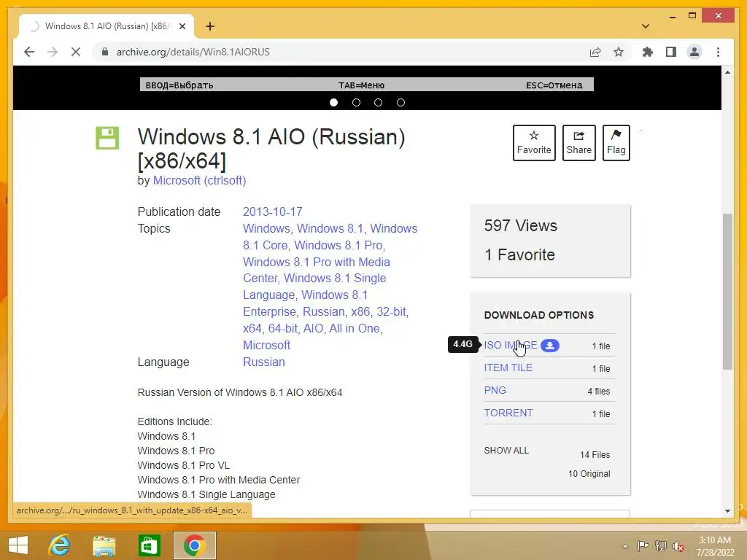View site security lock info
The width and height of the screenshot is (747, 560).
tap(105, 52)
